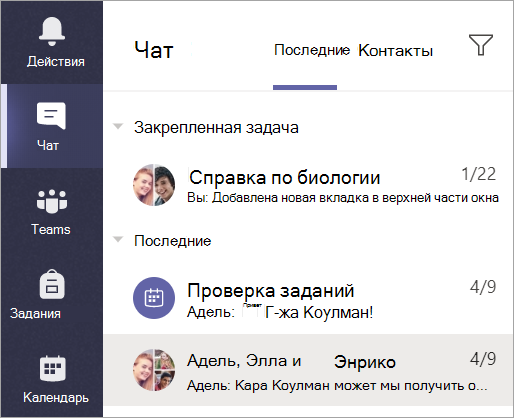This screenshot has width=514, height=418.
Task: Click the Задания label in sidebar
Action: (35, 314)
